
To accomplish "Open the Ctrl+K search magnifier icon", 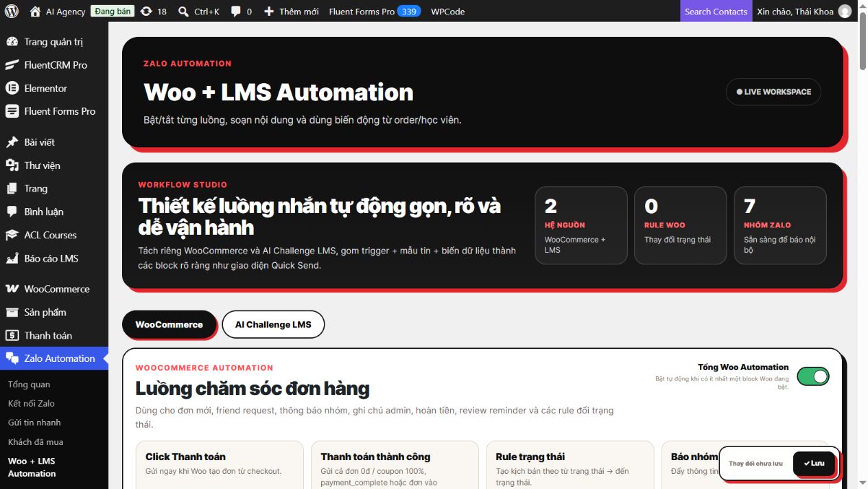I will [x=183, y=11].
